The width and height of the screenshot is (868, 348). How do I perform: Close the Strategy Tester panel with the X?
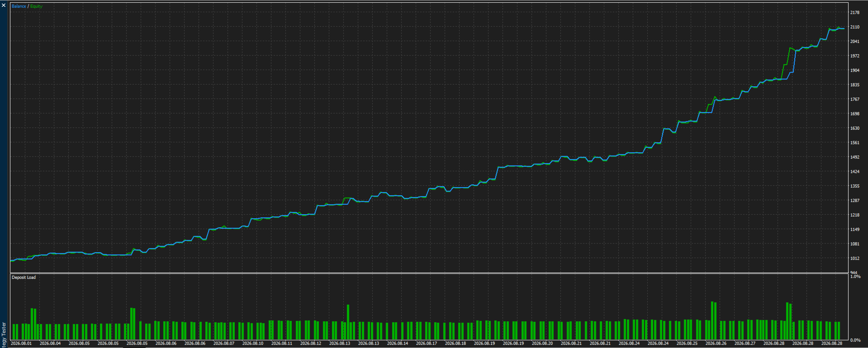click(4, 5)
